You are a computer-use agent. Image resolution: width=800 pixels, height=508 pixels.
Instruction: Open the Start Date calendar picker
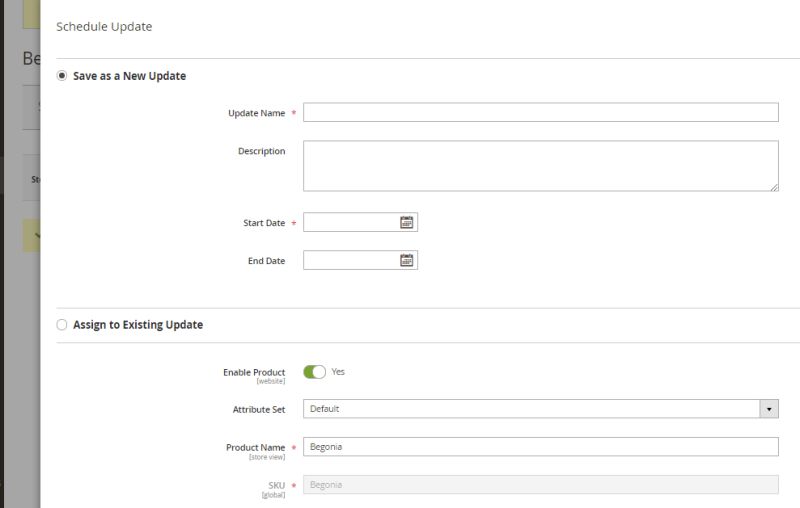pyautogui.click(x=407, y=222)
